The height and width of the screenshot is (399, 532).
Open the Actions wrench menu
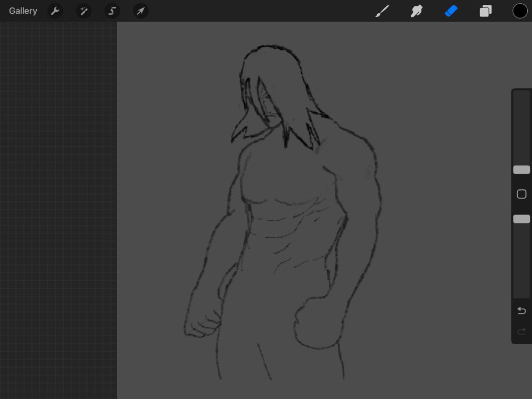(55, 11)
